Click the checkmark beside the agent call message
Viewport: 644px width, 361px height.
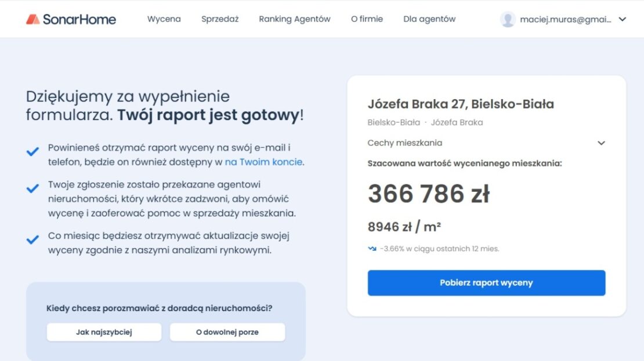pos(32,189)
